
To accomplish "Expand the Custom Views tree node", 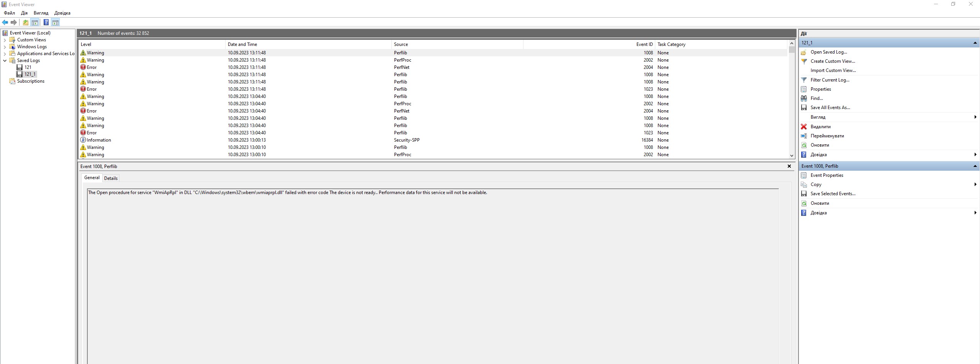I will (5, 40).
